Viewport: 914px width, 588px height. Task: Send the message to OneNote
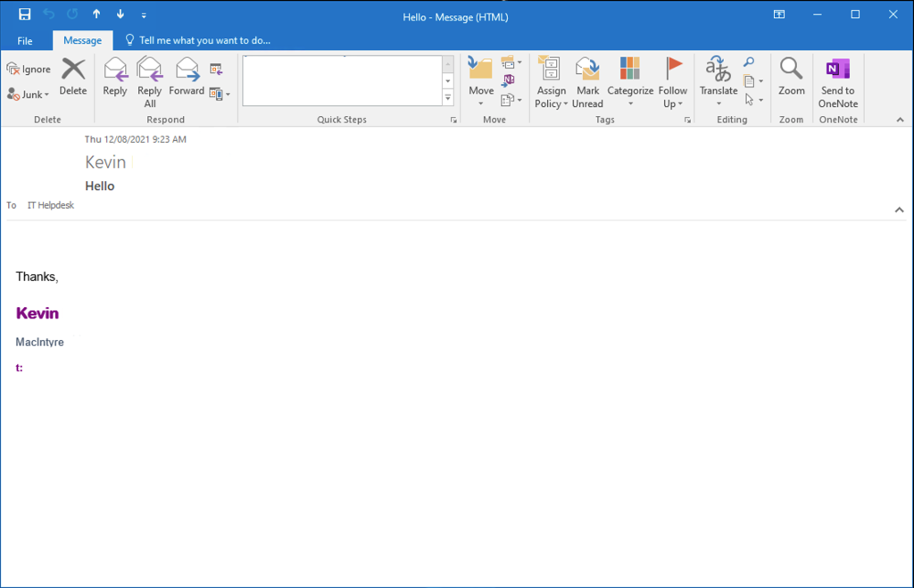click(x=837, y=70)
